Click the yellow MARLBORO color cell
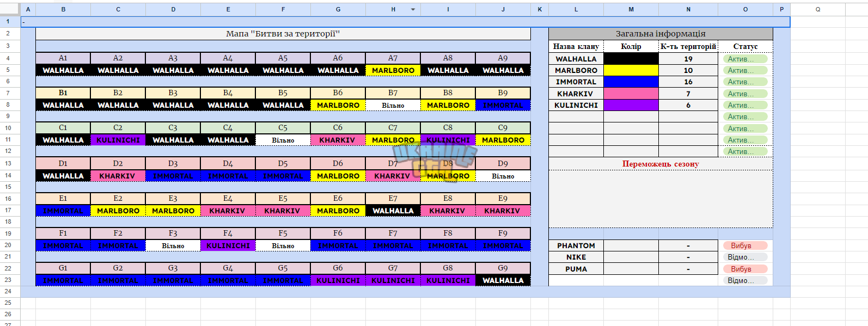 click(631, 70)
